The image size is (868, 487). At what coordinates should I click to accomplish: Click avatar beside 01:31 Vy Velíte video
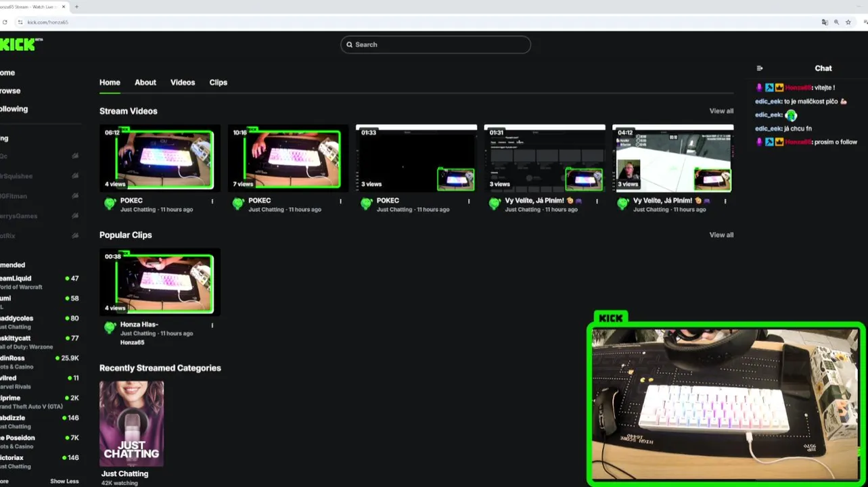pyautogui.click(x=495, y=204)
